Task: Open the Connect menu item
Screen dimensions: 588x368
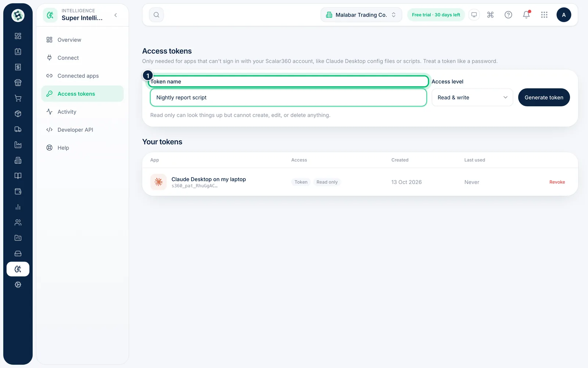Action: pyautogui.click(x=82, y=58)
